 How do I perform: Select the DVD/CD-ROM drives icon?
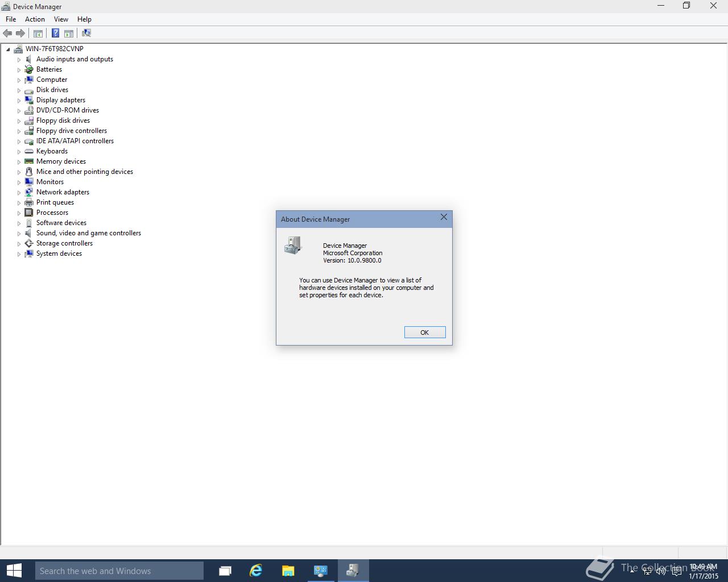pos(29,110)
